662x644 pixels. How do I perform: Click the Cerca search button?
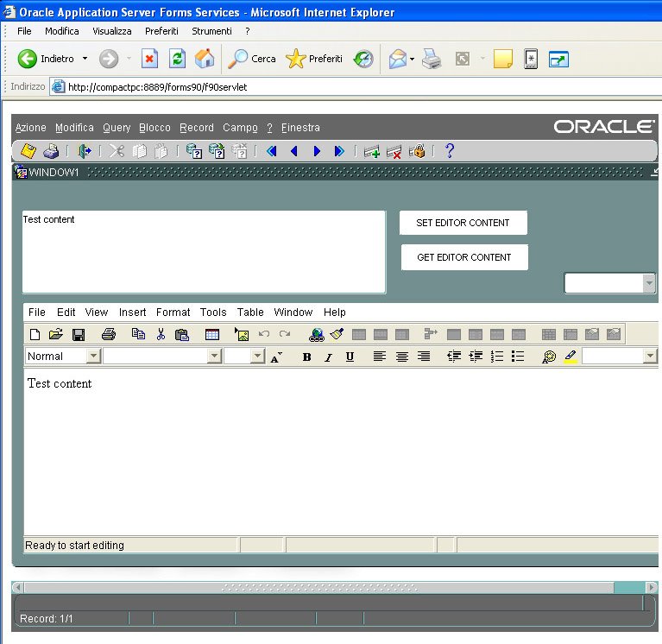(252, 59)
